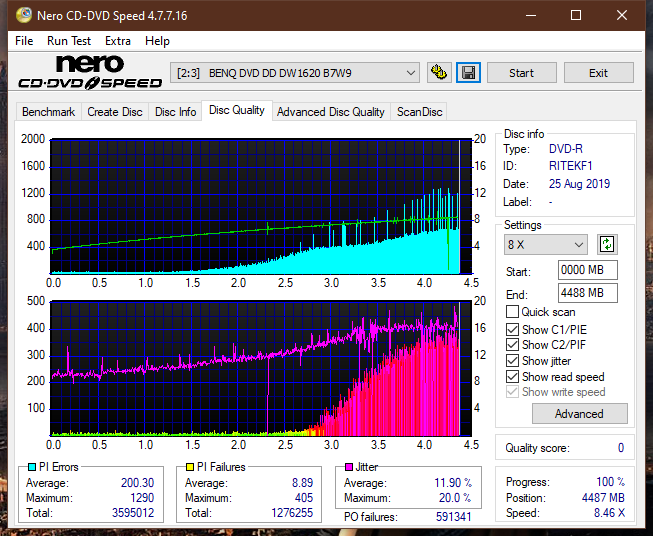The height and width of the screenshot is (536, 653).
Task: Click the magenta Jitter legend swatch
Action: (349, 467)
